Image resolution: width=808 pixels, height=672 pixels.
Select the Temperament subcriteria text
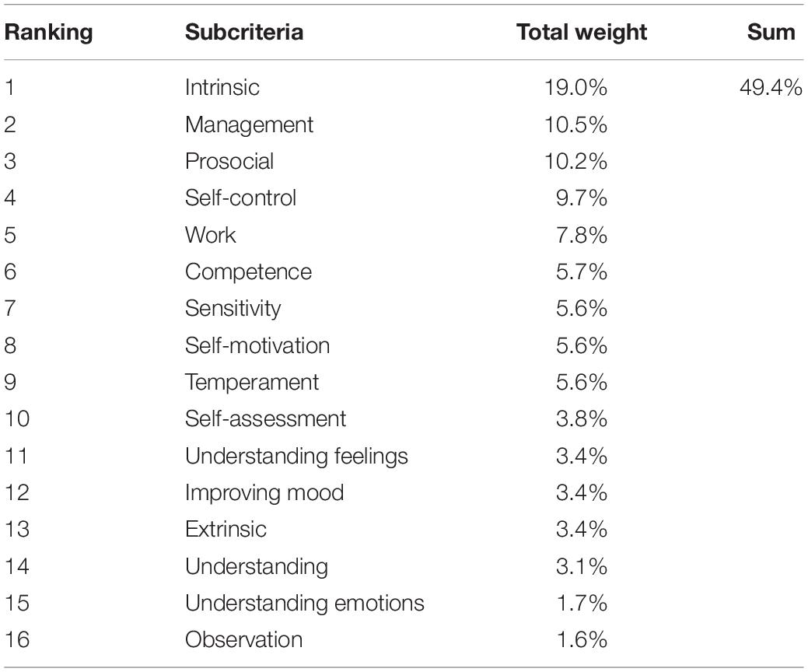pos(252,383)
